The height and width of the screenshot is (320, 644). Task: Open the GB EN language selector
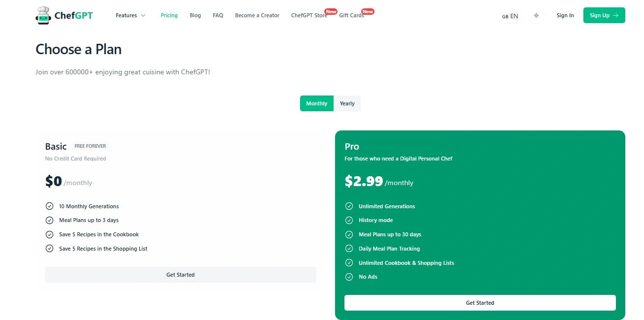click(x=510, y=16)
